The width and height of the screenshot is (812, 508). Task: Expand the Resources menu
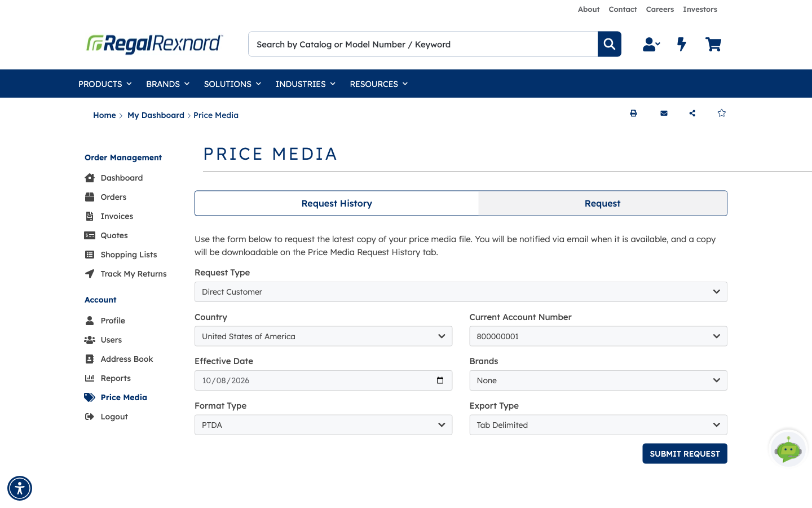(x=378, y=84)
